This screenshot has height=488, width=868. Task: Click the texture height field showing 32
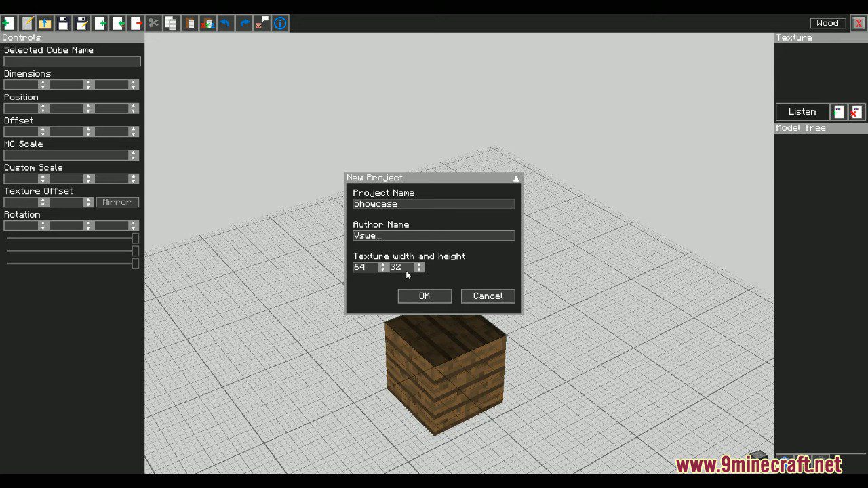(401, 267)
